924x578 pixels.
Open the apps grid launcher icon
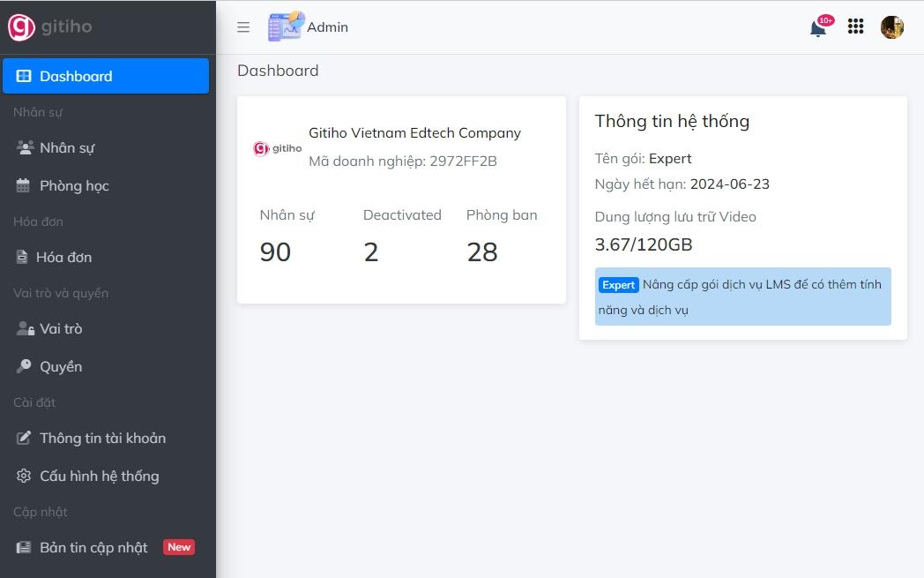point(855,26)
